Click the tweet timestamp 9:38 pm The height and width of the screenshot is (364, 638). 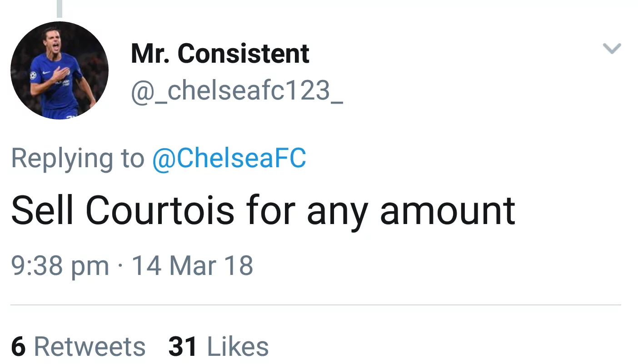coord(60,265)
